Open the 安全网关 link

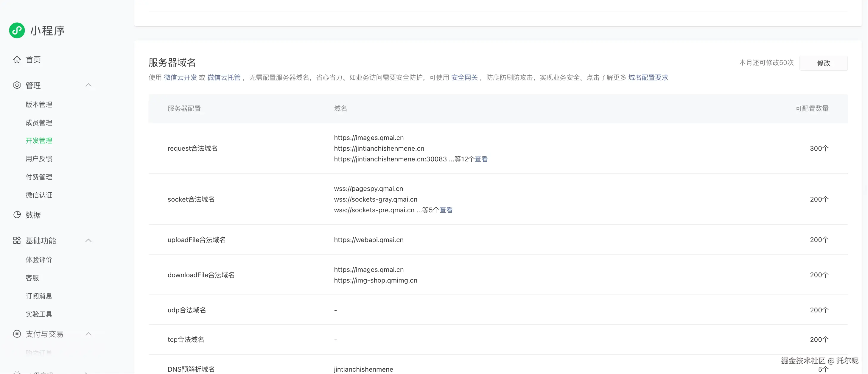464,77
